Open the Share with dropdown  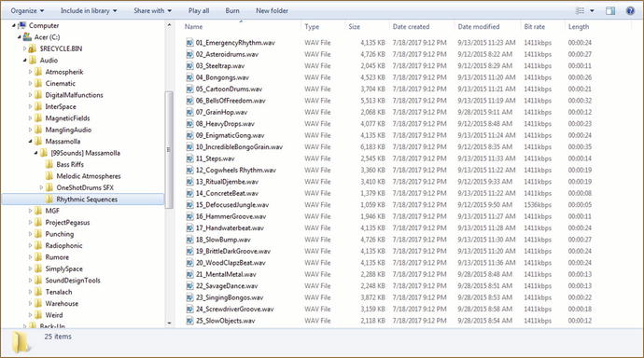[x=152, y=10]
